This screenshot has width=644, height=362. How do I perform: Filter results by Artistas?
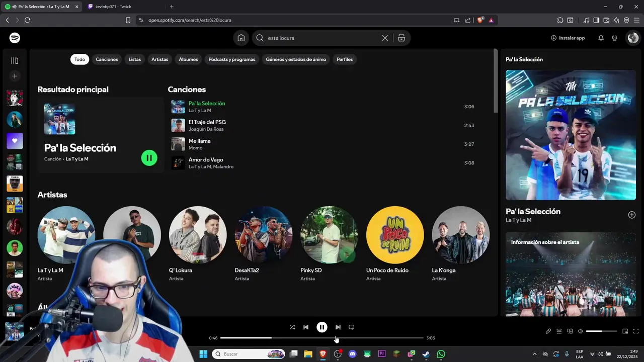pyautogui.click(x=160, y=59)
